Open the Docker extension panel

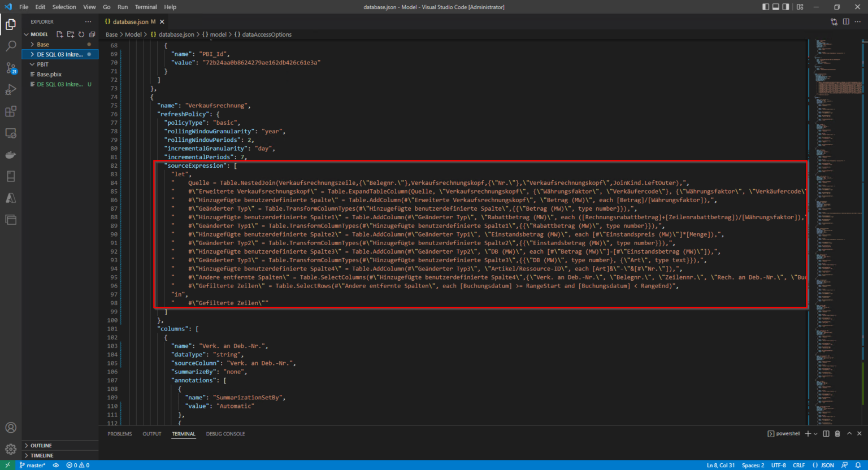[x=11, y=154]
